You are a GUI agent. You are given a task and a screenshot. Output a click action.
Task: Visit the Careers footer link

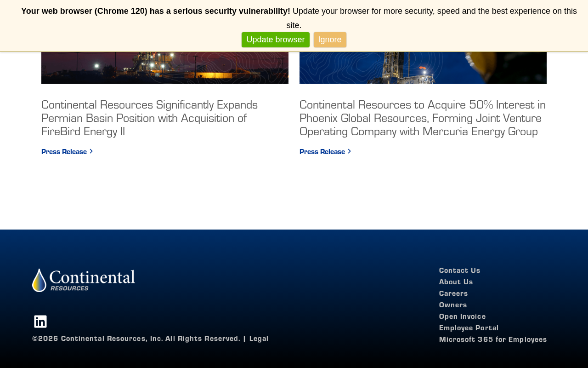click(453, 293)
